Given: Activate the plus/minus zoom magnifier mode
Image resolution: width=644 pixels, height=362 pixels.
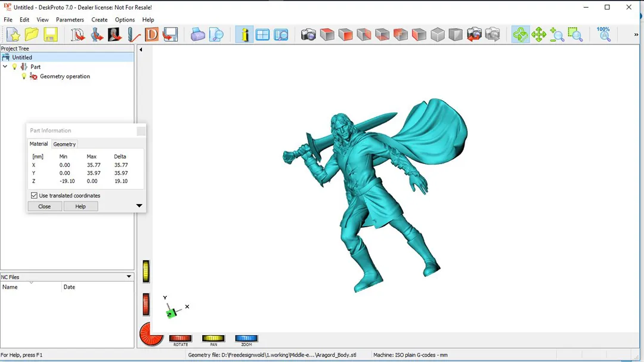Looking at the screenshot, I should pos(557,35).
